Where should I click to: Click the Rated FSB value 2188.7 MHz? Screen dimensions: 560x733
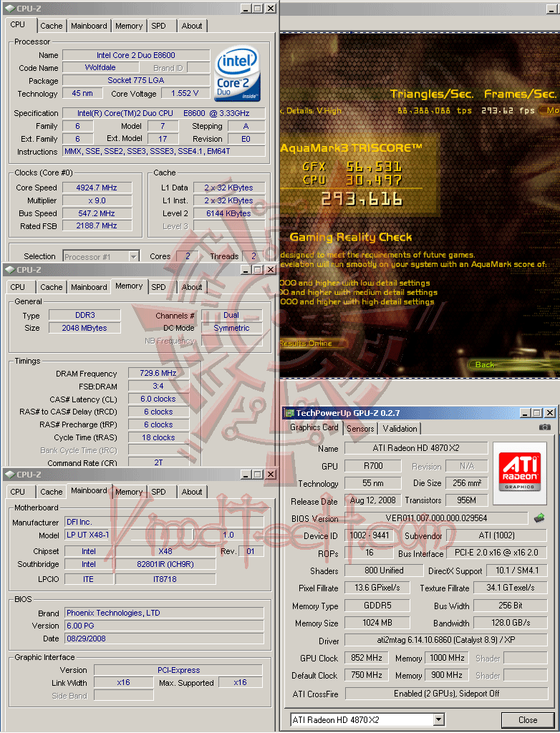tap(97, 225)
